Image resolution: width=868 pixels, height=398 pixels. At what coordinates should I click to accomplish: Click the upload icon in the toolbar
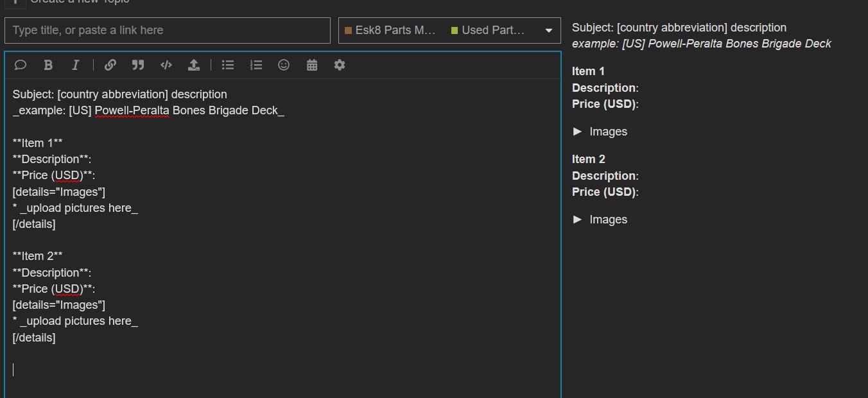pos(194,65)
